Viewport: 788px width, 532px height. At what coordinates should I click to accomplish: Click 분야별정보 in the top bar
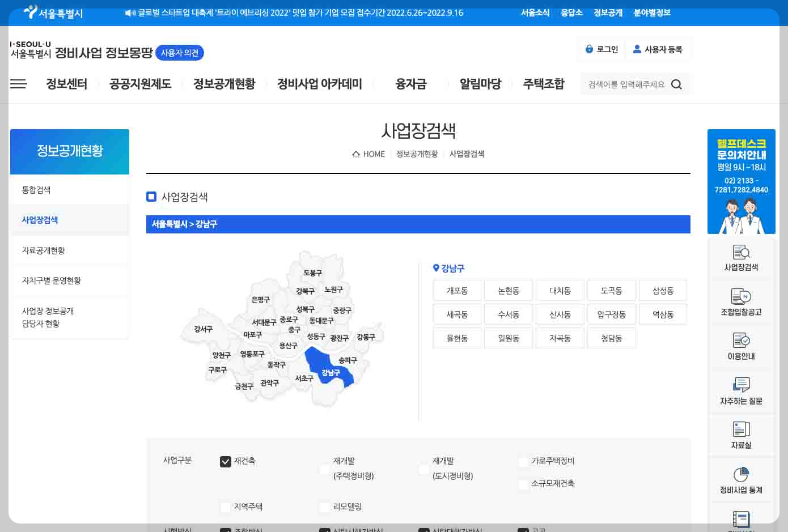(x=652, y=12)
